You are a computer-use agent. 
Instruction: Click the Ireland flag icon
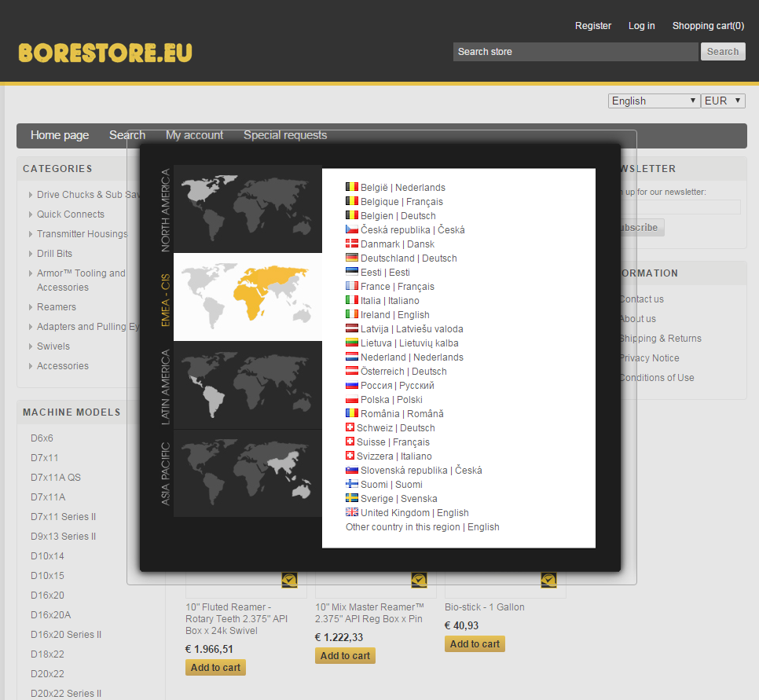point(352,314)
